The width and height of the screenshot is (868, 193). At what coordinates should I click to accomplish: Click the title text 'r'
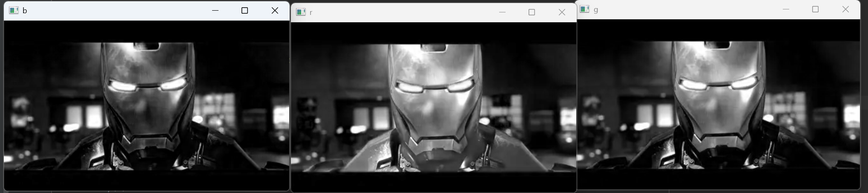tap(311, 12)
